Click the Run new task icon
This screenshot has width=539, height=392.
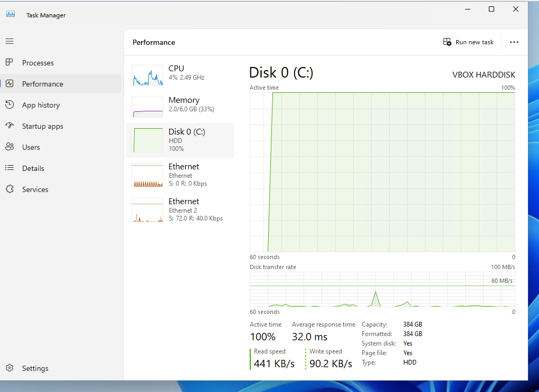coord(447,42)
